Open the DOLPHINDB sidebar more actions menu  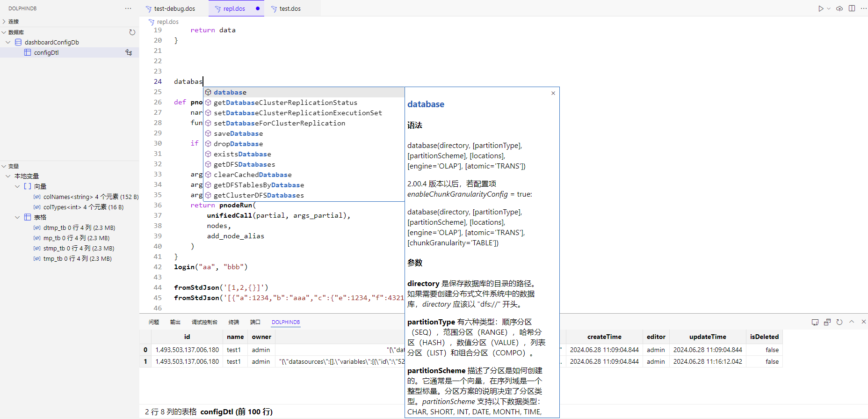pyautogui.click(x=128, y=8)
